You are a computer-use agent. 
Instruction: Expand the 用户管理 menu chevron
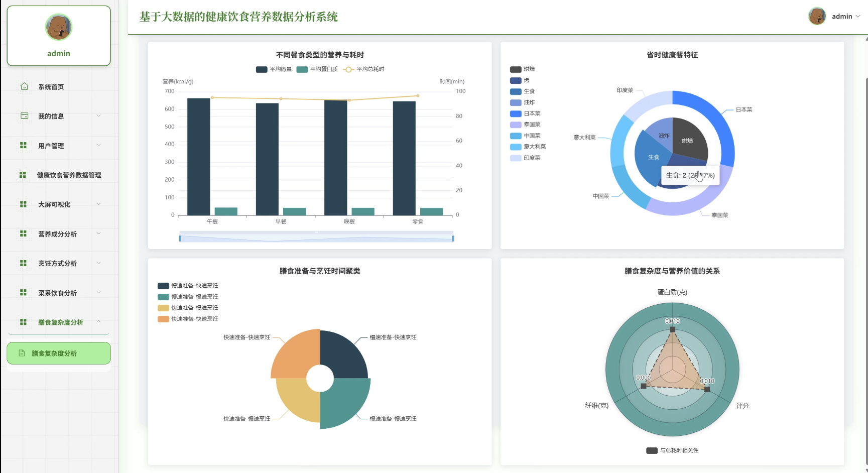[x=98, y=145]
